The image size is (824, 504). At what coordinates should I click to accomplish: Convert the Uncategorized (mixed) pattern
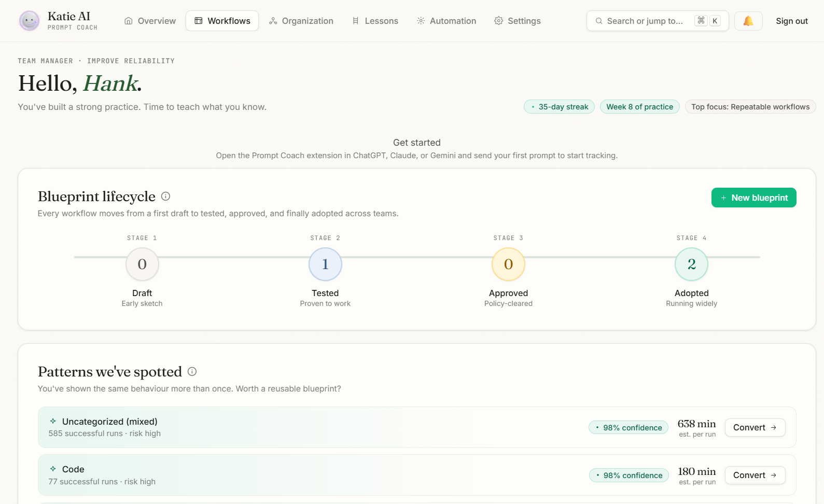click(x=755, y=427)
